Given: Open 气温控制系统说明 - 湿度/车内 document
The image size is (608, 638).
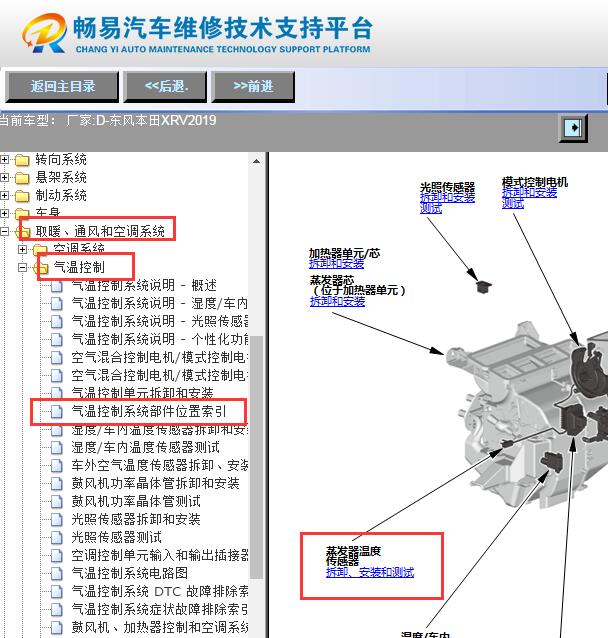Looking at the screenshot, I should [159, 303].
